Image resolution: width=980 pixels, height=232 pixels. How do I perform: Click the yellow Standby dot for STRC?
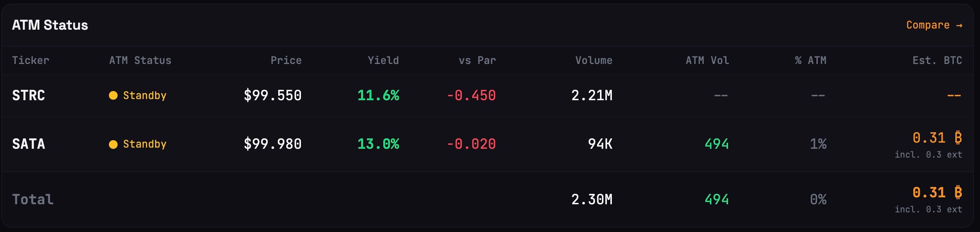pos(113,96)
